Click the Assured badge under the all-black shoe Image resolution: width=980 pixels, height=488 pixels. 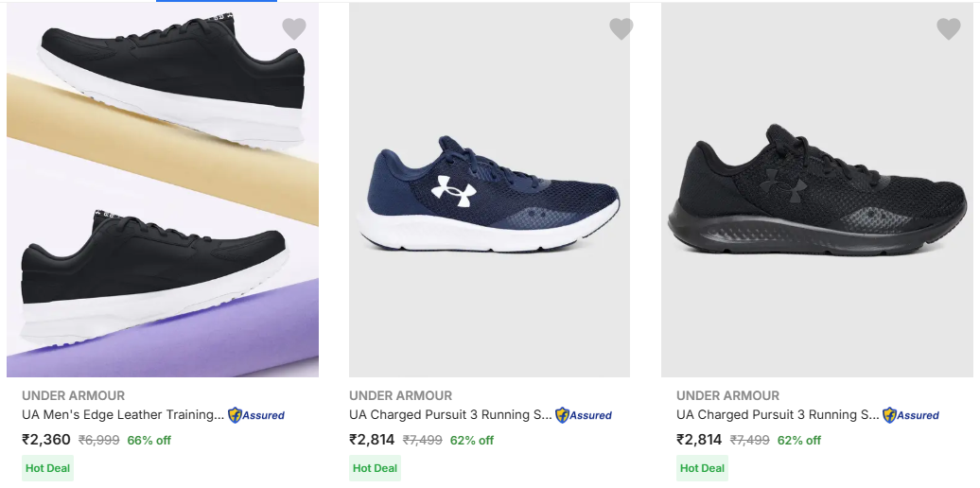(911, 415)
